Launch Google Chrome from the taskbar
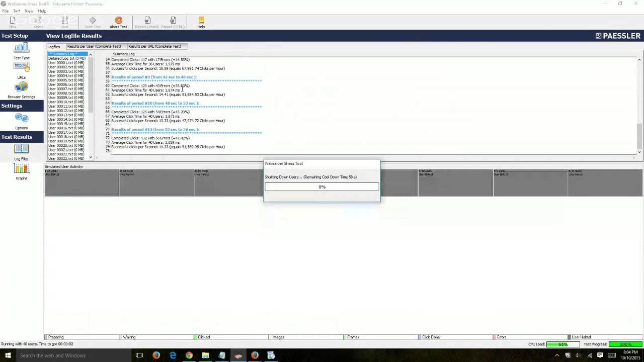Viewport: 644px width, 362px height. pyautogui.click(x=189, y=355)
